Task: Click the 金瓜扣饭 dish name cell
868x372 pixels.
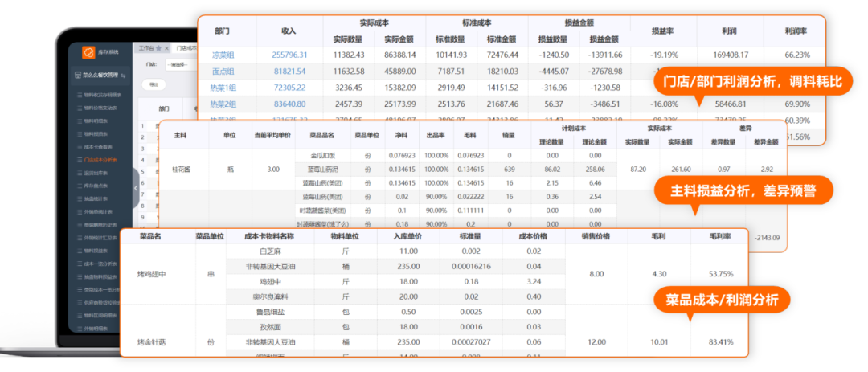Action: coord(321,156)
